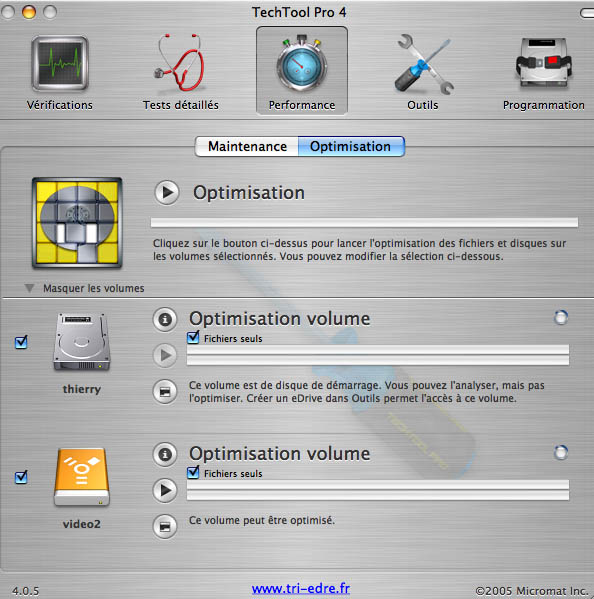Open the Tests détaillés stethoscope section

click(181, 73)
